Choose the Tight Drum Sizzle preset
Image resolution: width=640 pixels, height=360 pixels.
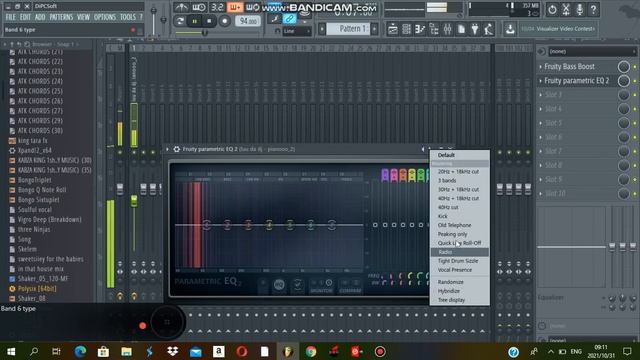point(458,261)
